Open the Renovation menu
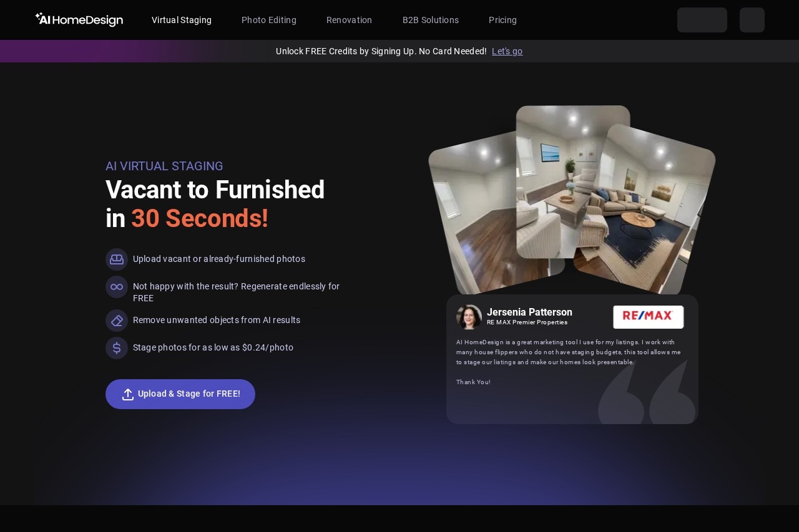 [x=349, y=20]
